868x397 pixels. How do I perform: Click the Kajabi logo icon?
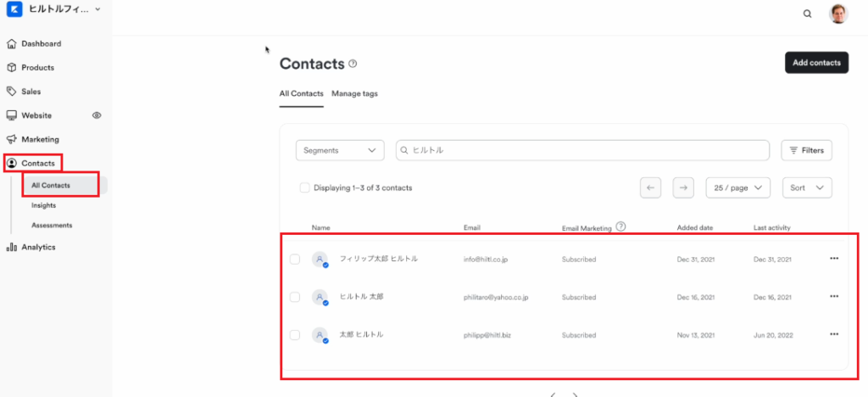pyautogui.click(x=14, y=9)
